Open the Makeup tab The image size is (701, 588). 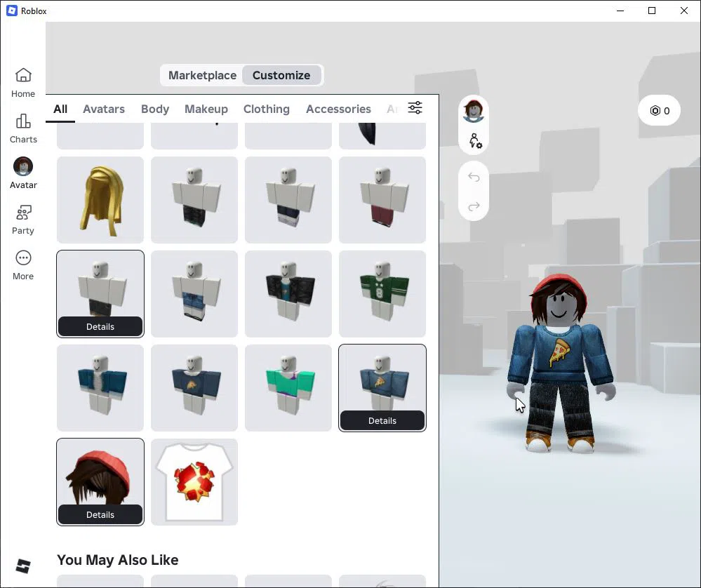tap(206, 109)
